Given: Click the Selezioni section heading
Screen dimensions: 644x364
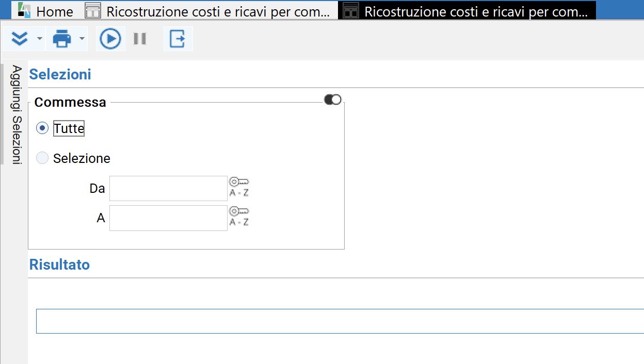Looking at the screenshot, I should coord(60,74).
